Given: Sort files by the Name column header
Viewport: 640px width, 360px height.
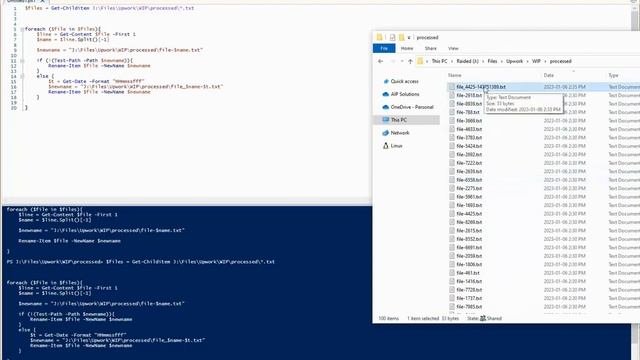Looking at the screenshot, I should pyautogui.click(x=455, y=76).
